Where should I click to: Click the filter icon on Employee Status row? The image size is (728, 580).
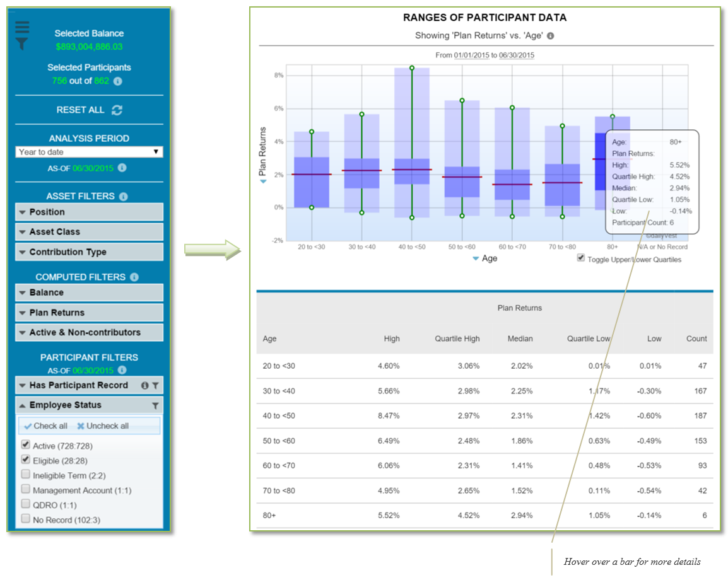(155, 406)
